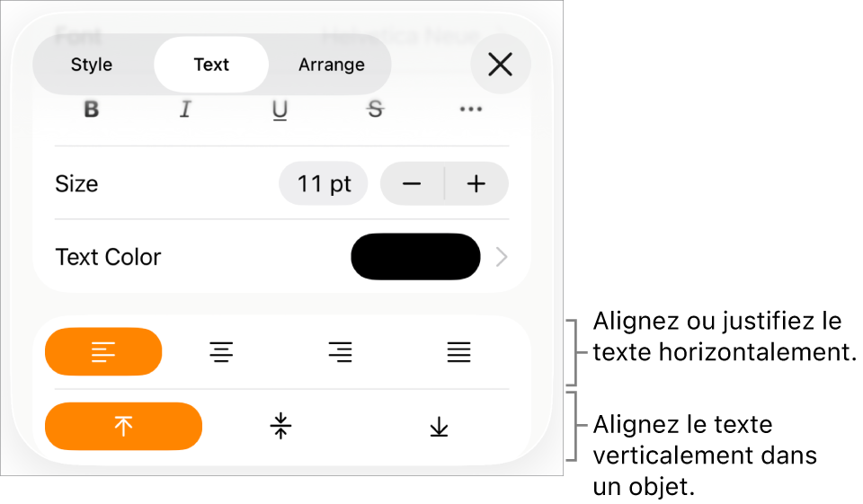Apply italic formatting with the I icon
The width and height of the screenshot is (863, 504).
point(185,109)
